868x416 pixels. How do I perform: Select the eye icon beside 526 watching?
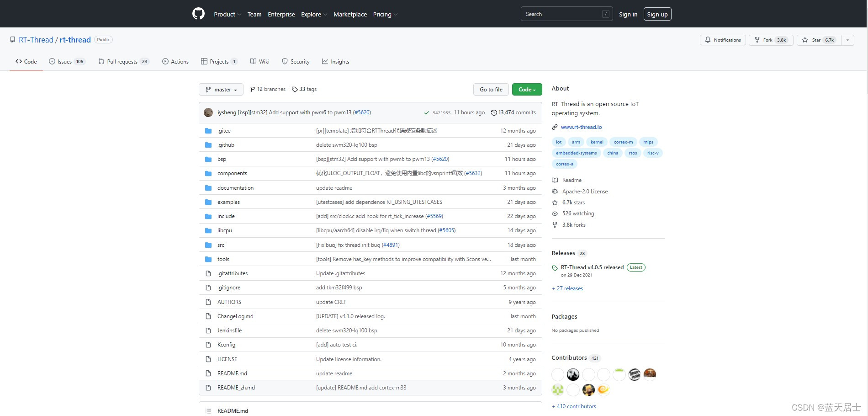coord(555,213)
